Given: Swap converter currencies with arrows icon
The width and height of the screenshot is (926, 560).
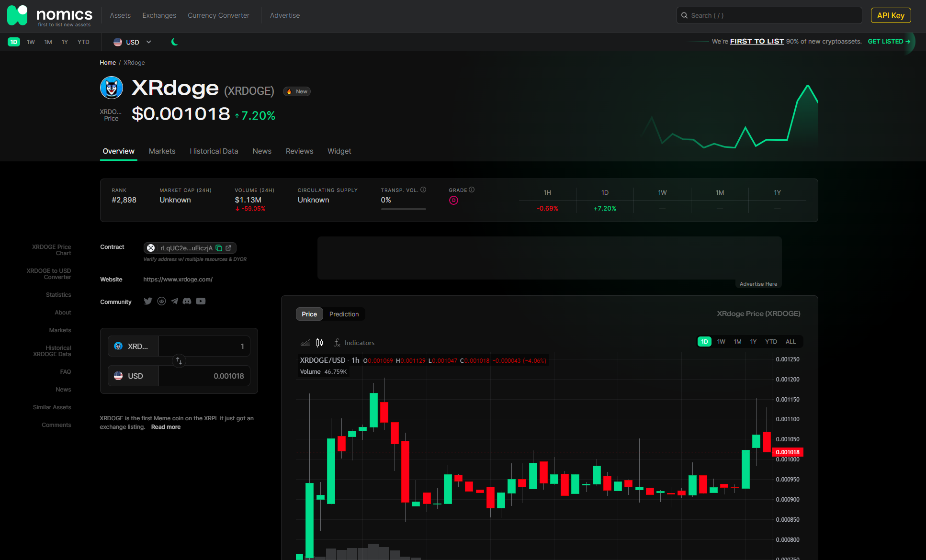Looking at the screenshot, I should point(179,361).
